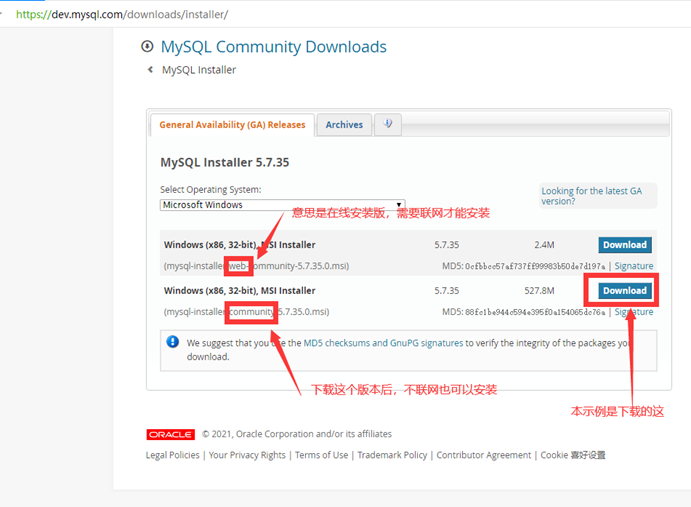Click MD5 hash of the 527.8M installer
The height and width of the screenshot is (507, 691).
[535, 312]
